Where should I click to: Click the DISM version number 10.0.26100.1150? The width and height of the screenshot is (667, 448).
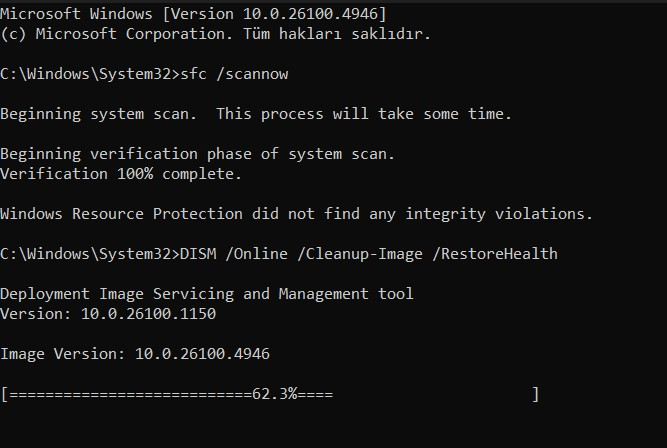pyautogui.click(x=148, y=314)
